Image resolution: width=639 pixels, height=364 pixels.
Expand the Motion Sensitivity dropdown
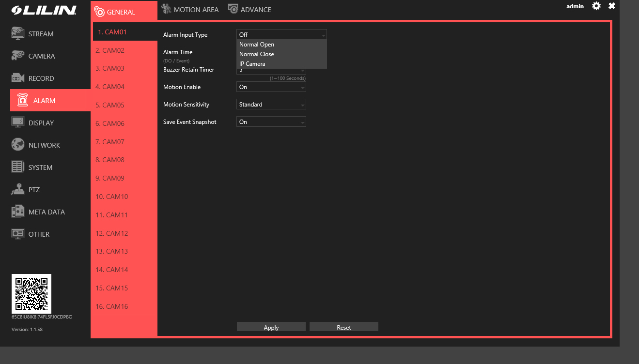tap(271, 105)
